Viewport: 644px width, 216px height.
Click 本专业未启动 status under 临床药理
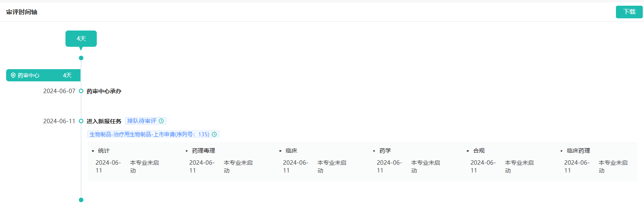click(613, 166)
